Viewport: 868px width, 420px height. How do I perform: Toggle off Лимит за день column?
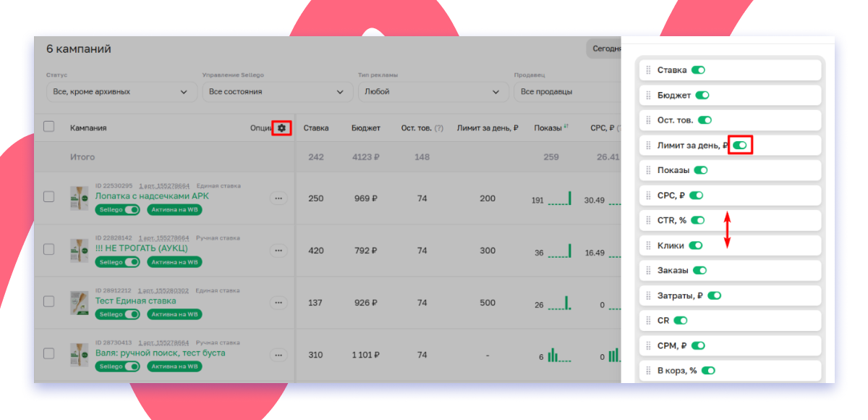tap(739, 146)
